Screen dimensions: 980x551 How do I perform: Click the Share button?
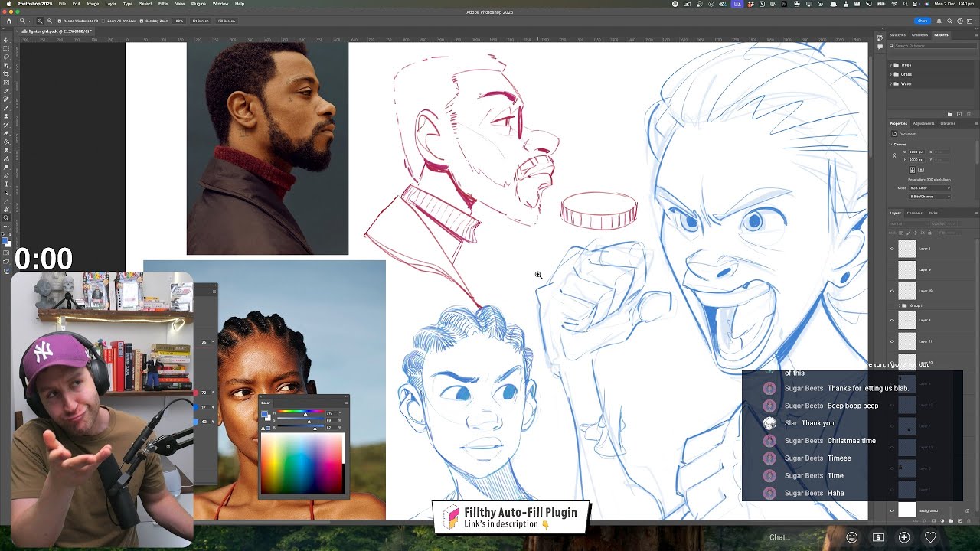923,21
